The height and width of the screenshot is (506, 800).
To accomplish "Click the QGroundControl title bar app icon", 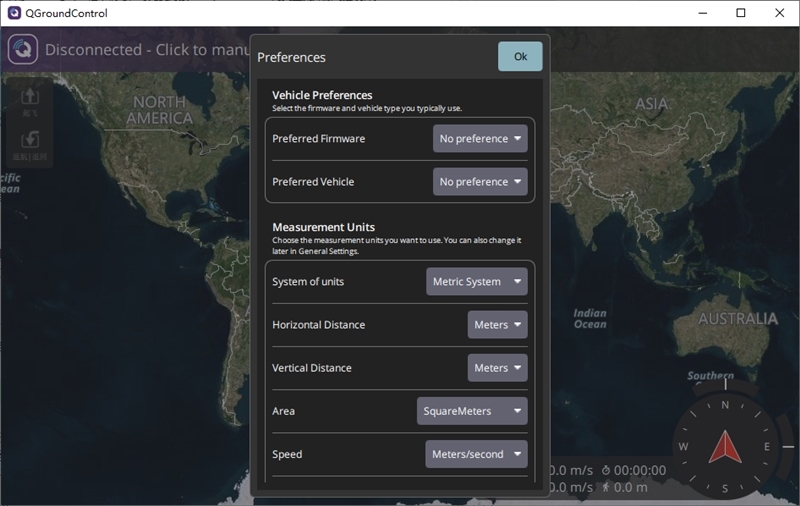I will (14, 13).
